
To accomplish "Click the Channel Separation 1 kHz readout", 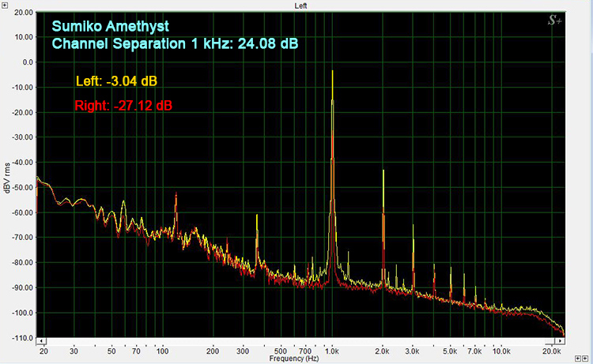I will pos(175,43).
